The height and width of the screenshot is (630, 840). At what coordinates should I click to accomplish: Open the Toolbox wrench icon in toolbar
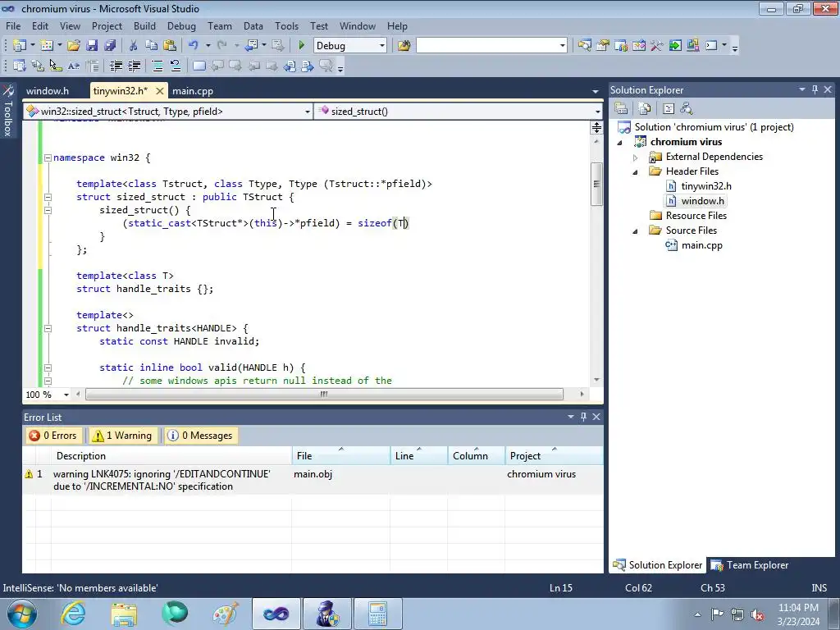click(x=657, y=46)
